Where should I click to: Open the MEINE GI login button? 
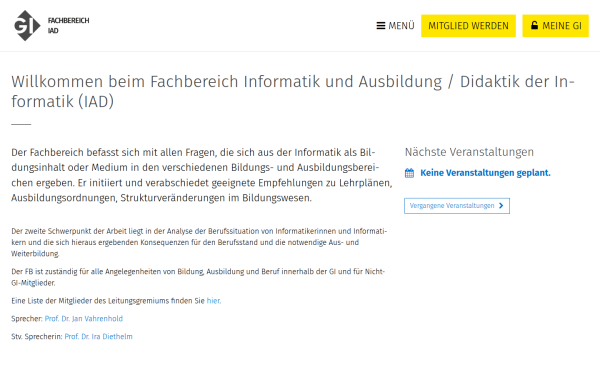pos(555,26)
